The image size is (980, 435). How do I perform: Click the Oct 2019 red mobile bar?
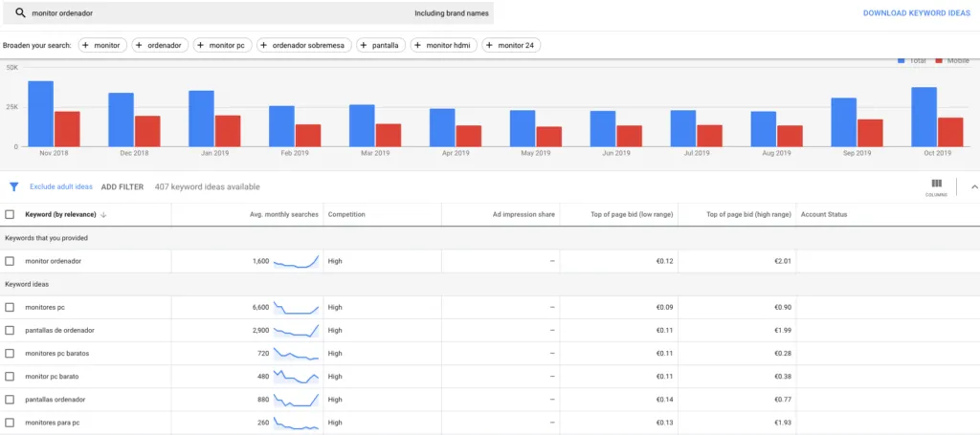click(950, 132)
